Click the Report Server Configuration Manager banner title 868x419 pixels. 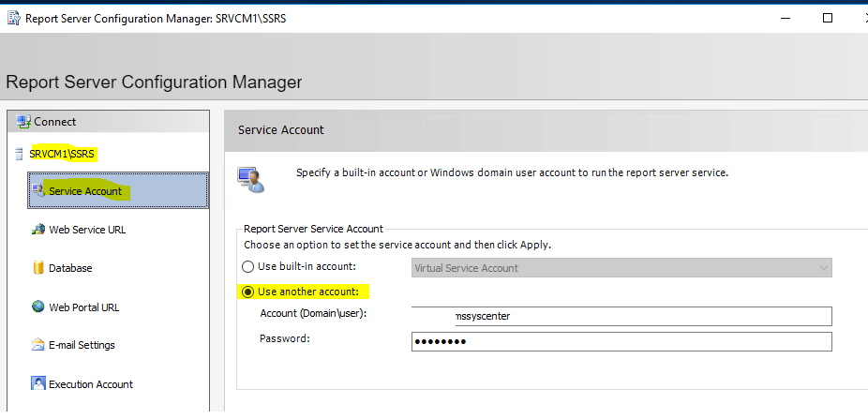[154, 82]
